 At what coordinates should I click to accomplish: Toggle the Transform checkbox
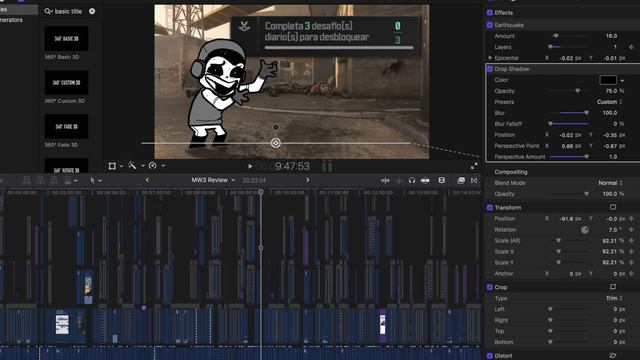[490, 208]
